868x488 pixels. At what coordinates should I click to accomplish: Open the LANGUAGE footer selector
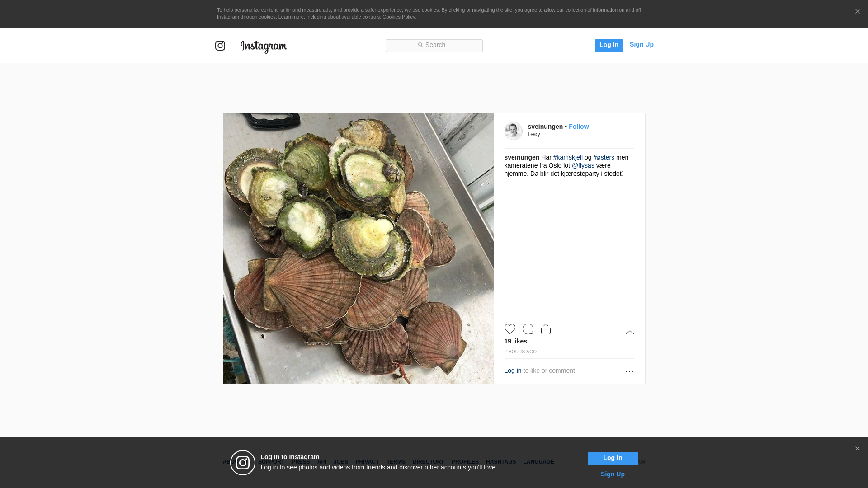coord(538,462)
